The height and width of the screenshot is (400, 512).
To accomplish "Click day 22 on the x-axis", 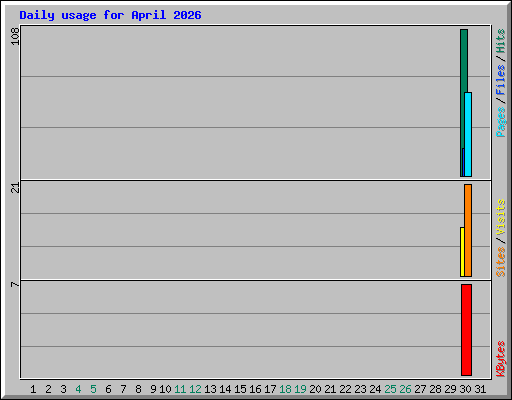I will [x=345, y=389].
